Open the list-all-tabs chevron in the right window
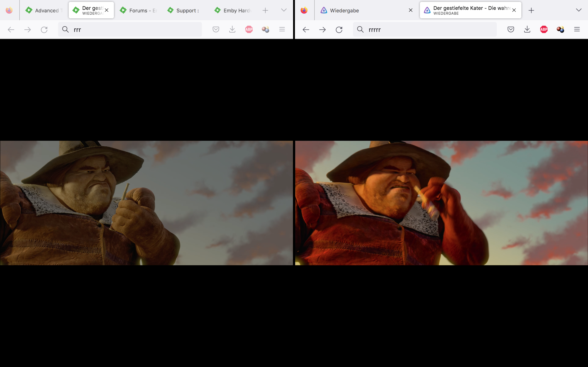 point(579,10)
